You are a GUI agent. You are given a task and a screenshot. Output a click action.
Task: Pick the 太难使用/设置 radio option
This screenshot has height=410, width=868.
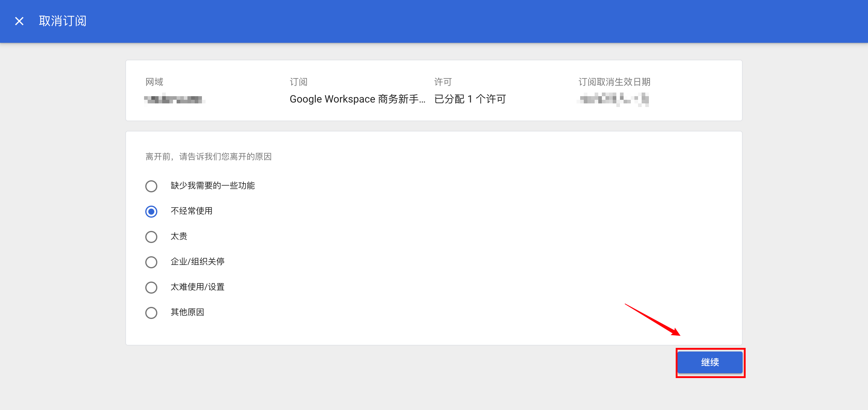[x=151, y=287]
